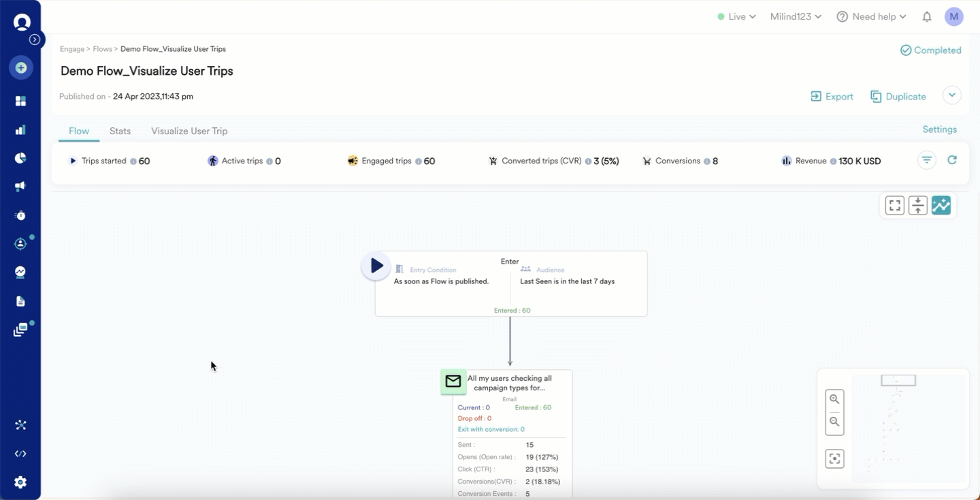
Task: Enter fullscreen view of the flow canvas
Action: [x=894, y=205]
